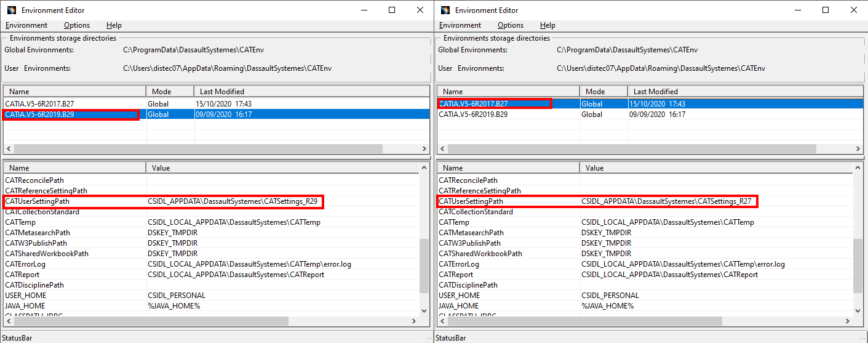Select the variable with value CATSettings_R27
The image size is (868, 343).
471,201
